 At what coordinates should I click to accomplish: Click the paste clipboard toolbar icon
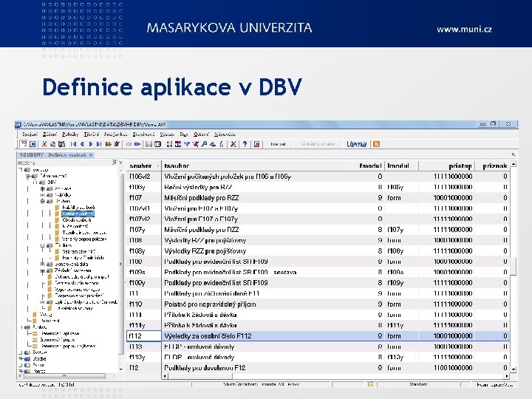[61, 144]
